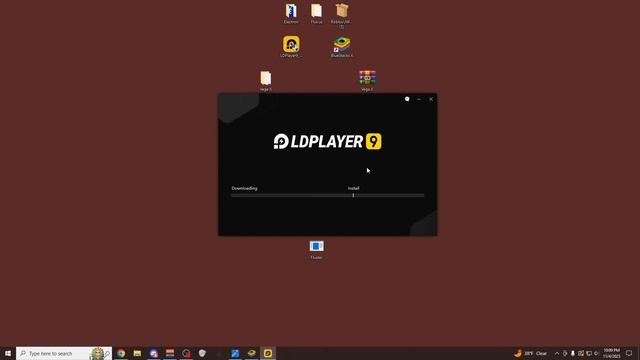Open network settings tray icon
This screenshot has height=360, width=640.
tap(589, 353)
